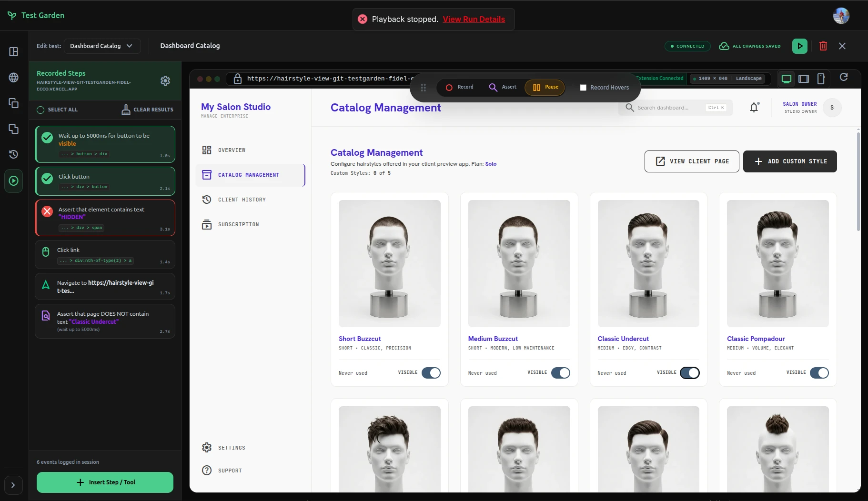
Task: Click the Classic Undercut title
Action: [x=623, y=339]
